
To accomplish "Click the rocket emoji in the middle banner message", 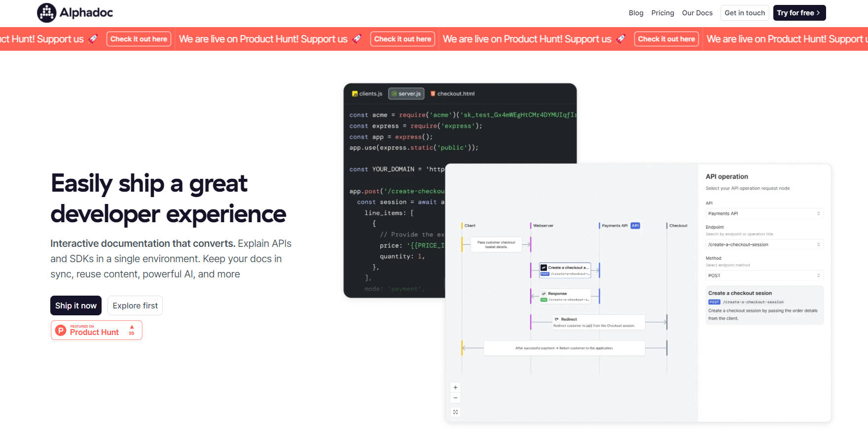I will (357, 38).
